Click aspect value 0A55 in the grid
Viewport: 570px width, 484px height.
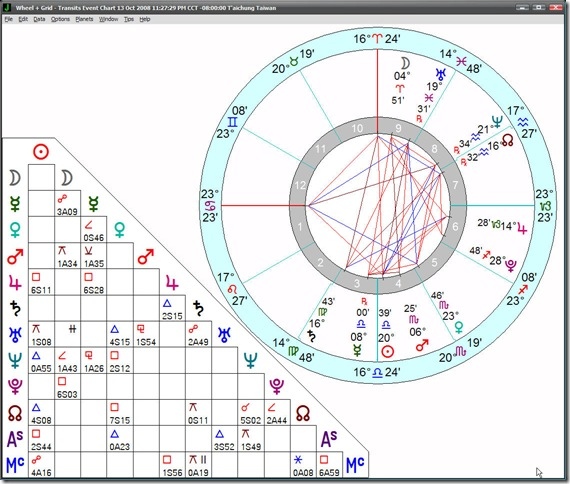tap(41, 368)
